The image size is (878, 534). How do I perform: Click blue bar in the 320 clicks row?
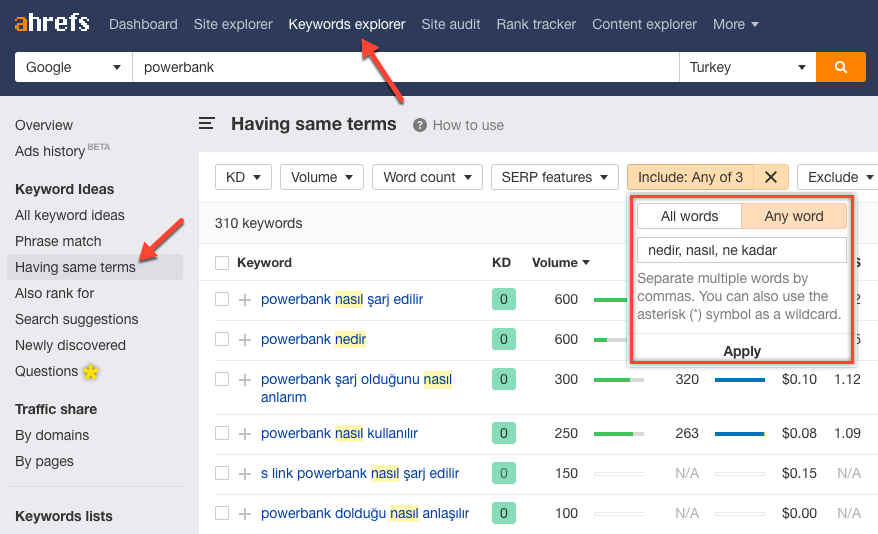pos(740,380)
